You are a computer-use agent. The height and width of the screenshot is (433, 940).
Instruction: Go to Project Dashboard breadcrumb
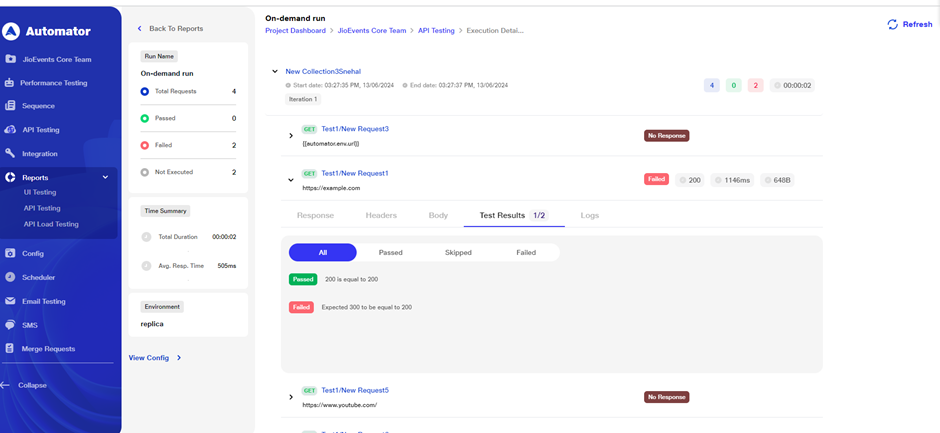tap(296, 31)
